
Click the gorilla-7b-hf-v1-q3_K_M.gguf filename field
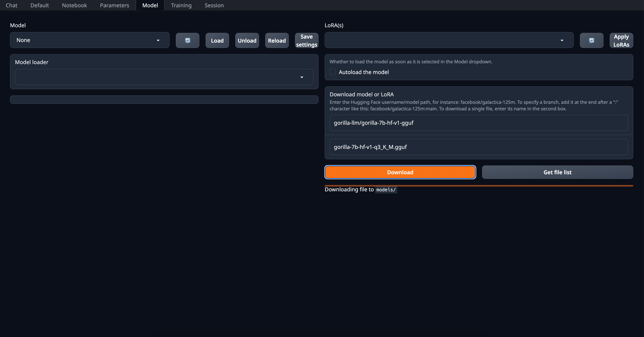coord(479,147)
